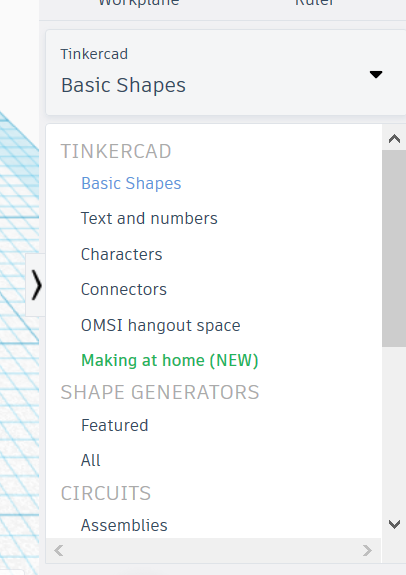Viewport: 406px width, 575px height.
Task: Click the scroll down arrow in list
Action: click(394, 524)
